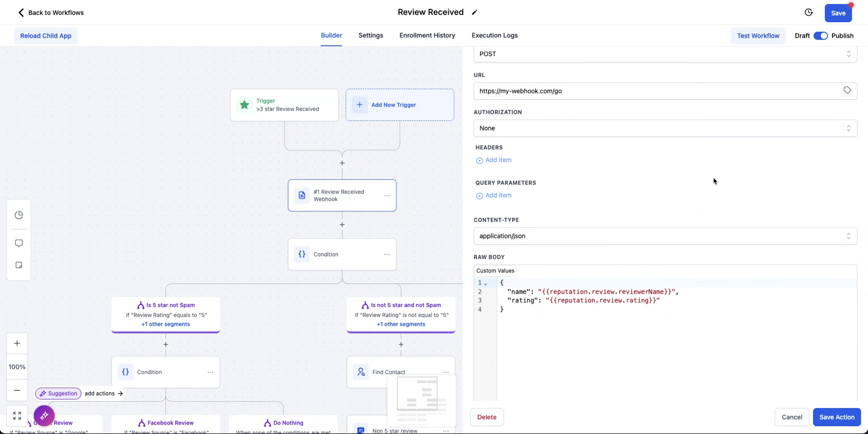Viewport: 868px width, 434px height.
Task: Click the workflow minimap thumbnail
Action: coord(421,400)
